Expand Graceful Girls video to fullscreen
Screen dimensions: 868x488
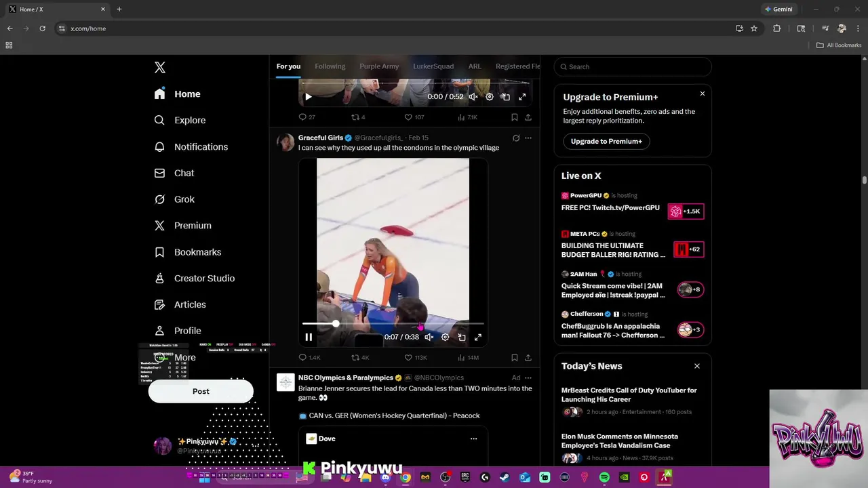click(477, 337)
